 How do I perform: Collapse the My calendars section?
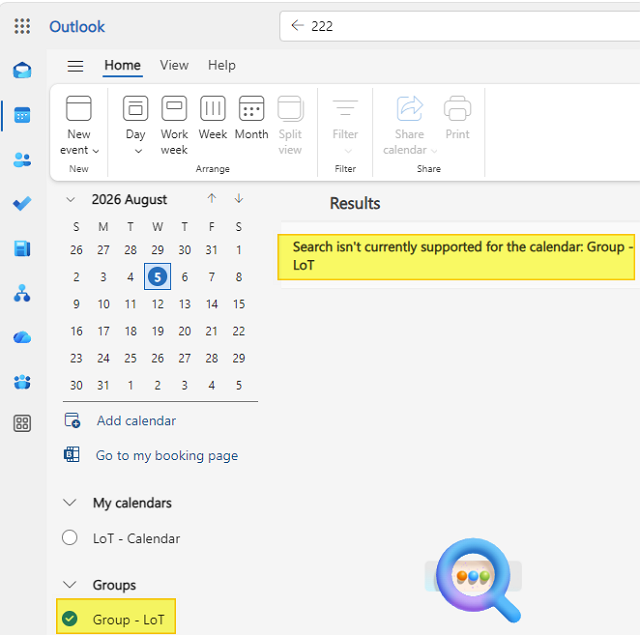tap(70, 502)
